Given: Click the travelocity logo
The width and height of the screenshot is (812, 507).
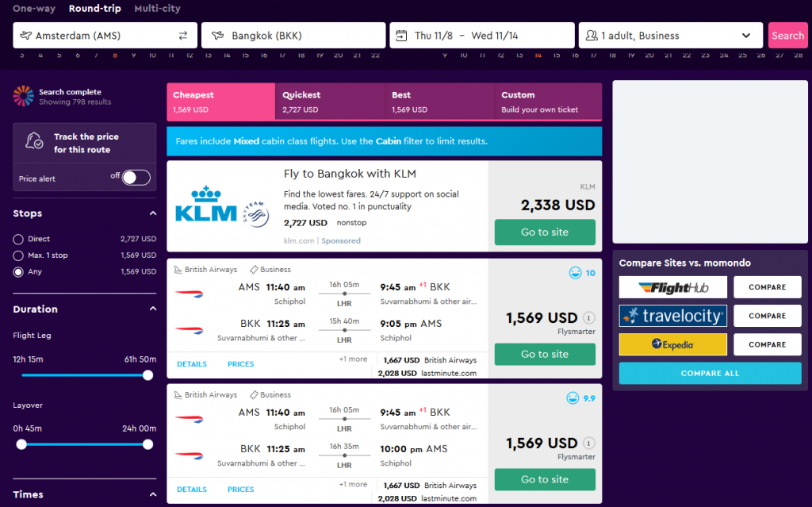Looking at the screenshot, I should pos(672,316).
